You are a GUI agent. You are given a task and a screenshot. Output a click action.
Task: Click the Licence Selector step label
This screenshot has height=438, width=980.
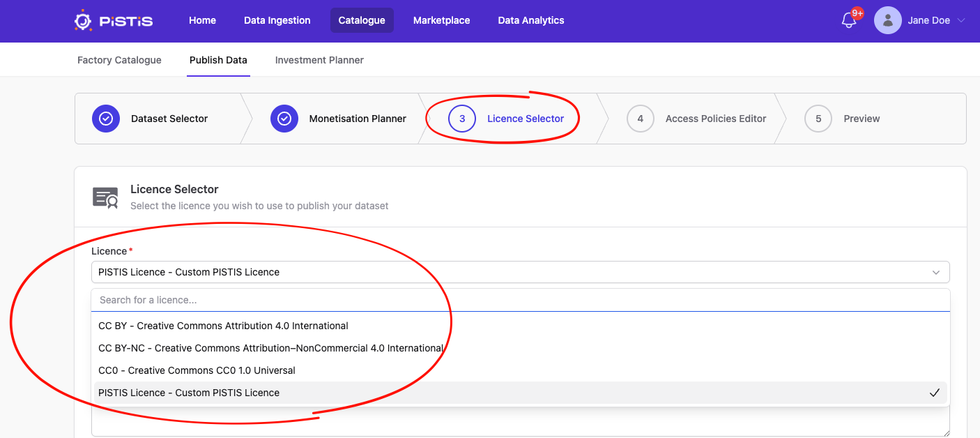(526, 119)
